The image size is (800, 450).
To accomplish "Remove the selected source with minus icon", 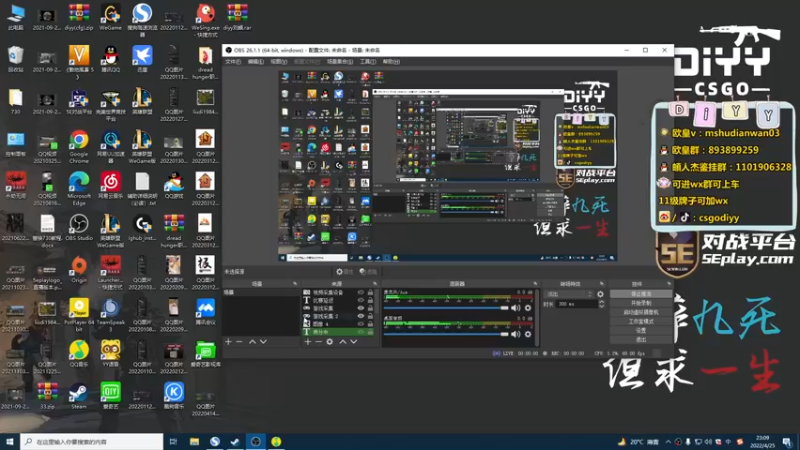I will coord(318,341).
